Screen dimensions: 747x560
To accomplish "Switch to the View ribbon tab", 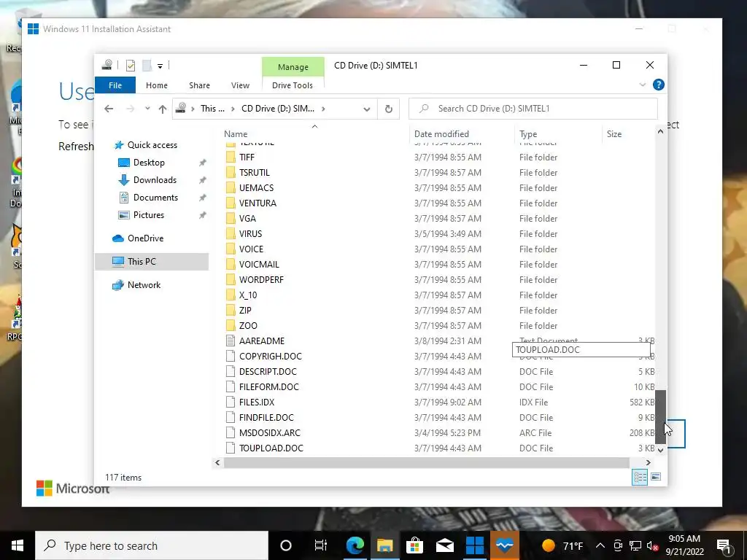I will click(240, 85).
